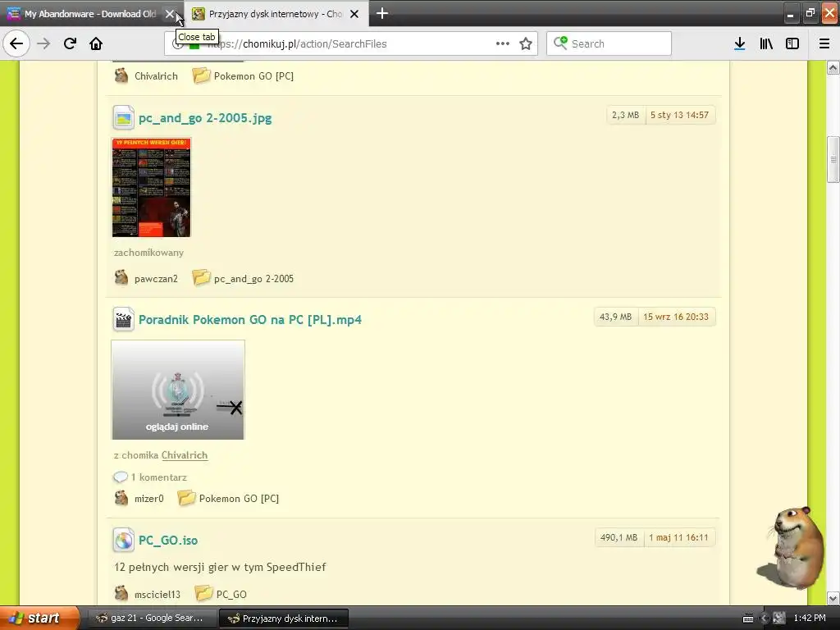The image size is (840, 630).
Task: Open the browser home page
Action: (x=96, y=43)
